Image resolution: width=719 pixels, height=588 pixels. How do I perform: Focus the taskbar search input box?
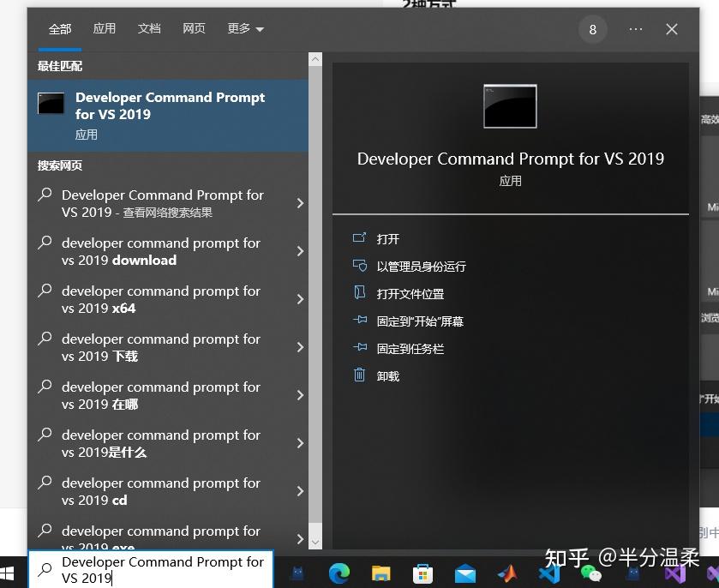152,569
